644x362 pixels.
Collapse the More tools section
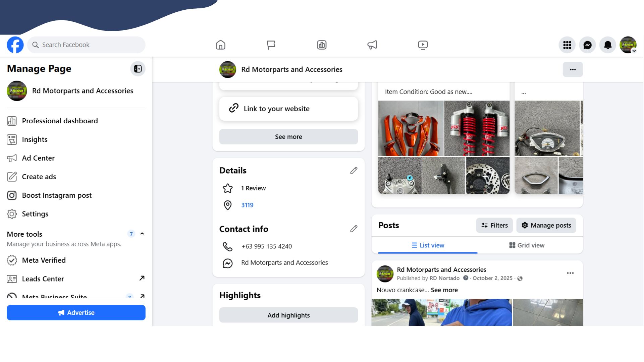142,234
